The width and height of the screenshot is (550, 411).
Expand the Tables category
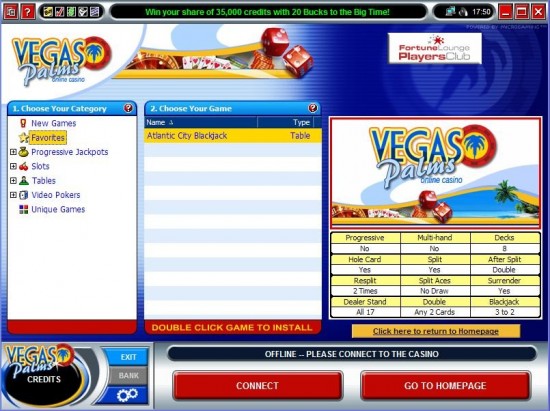pos(13,181)
